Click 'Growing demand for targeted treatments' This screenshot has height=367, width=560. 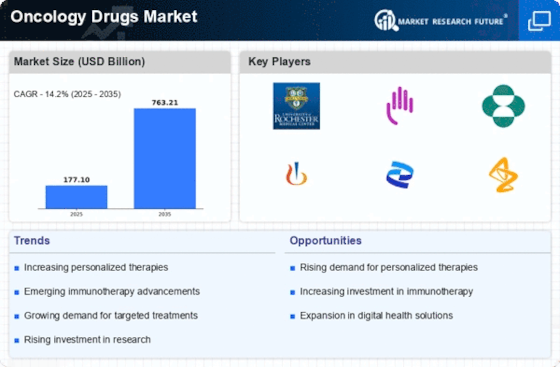[x=111, y=316]
